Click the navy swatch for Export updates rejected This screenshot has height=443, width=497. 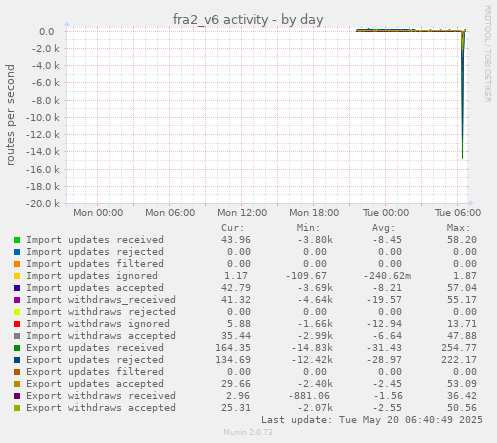click(17, 360)
